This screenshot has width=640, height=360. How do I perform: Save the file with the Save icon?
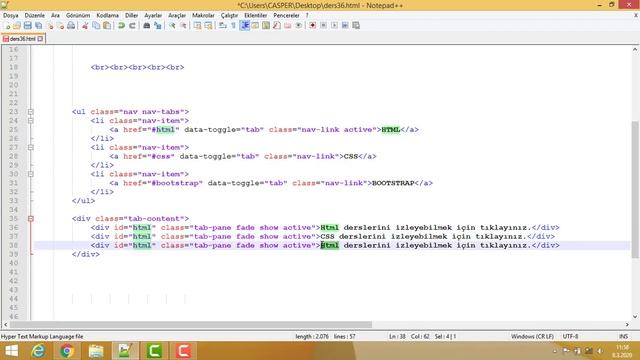[x=27, y=25]
